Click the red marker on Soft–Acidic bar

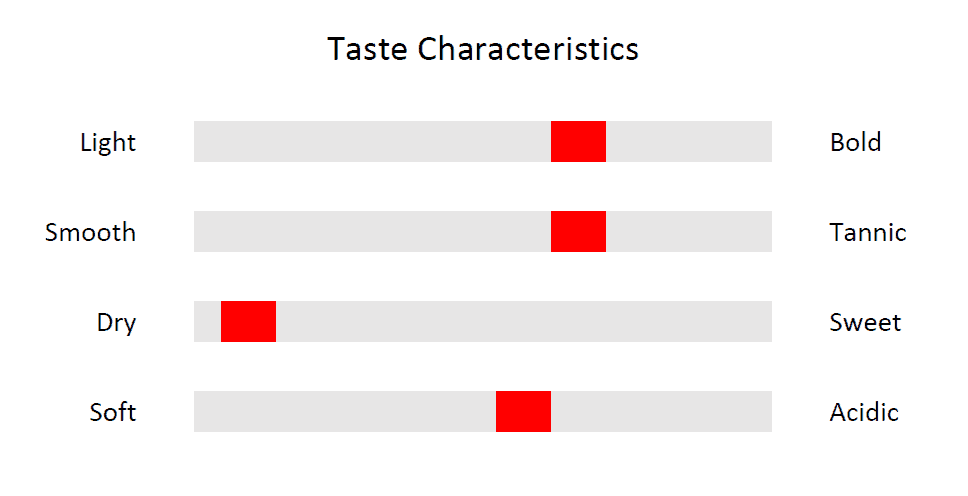point(524,411)
